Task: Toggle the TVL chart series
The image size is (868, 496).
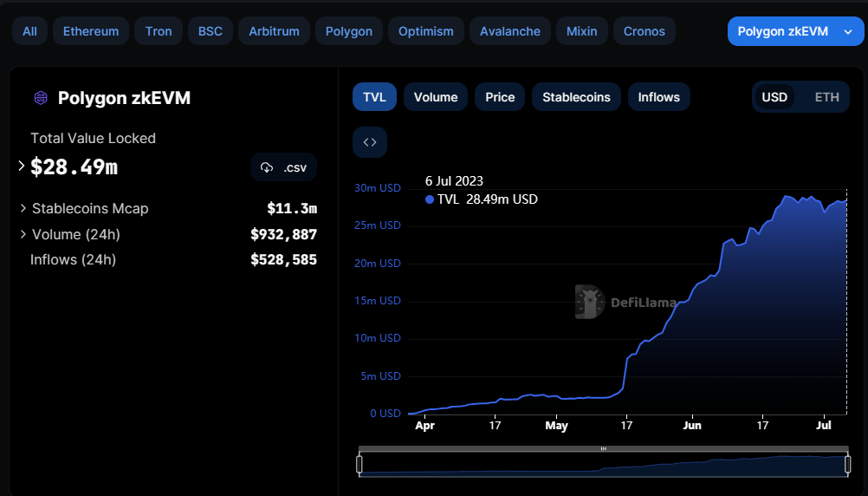Action: coord(374,97)
